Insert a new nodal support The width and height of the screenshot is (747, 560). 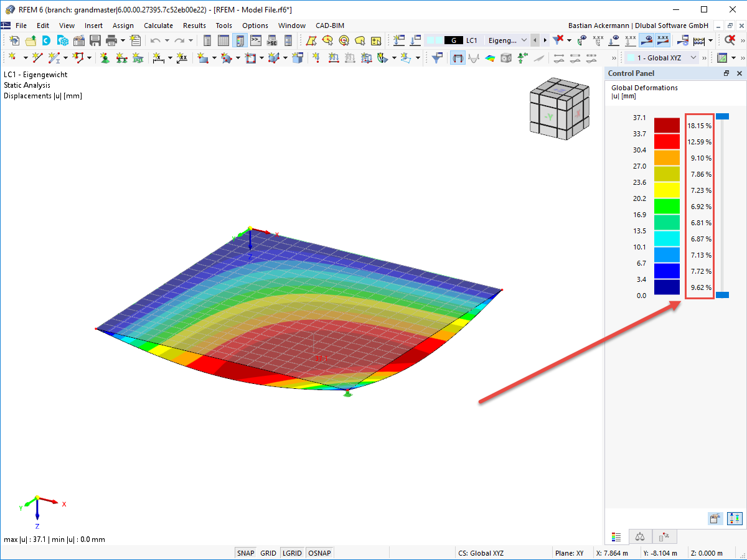(x=105, y=58)
